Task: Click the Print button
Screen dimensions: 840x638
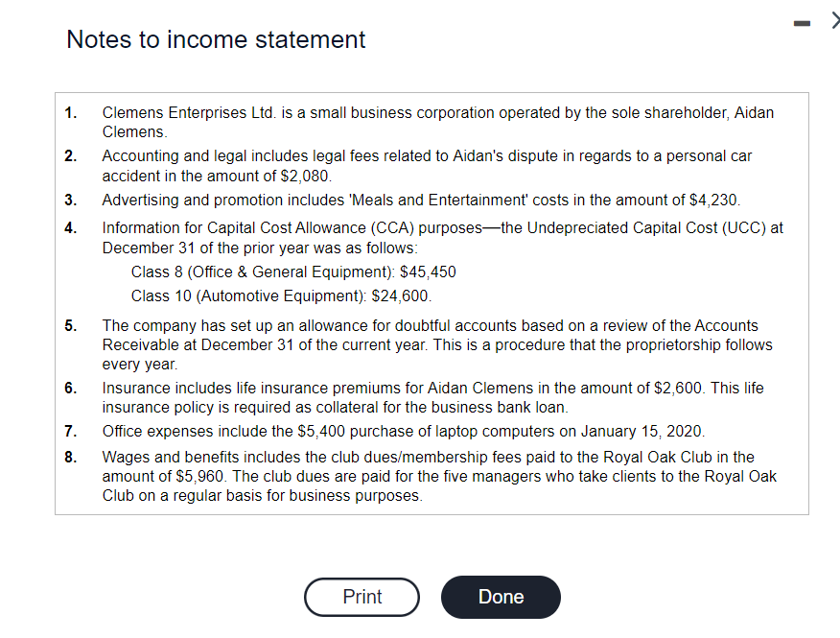Action: 362,597
